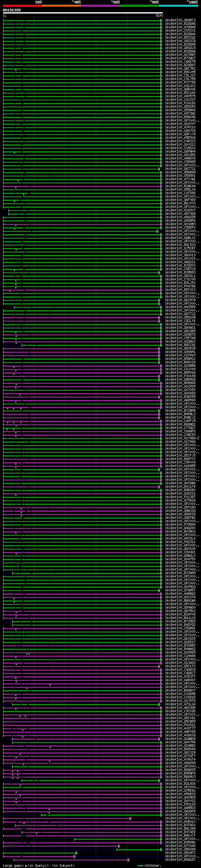Click the yellow gap marker on the UniRef100_Q6C7R2 row
The height and width of the screenshot is (868, 201).
[x=15, y=70]
